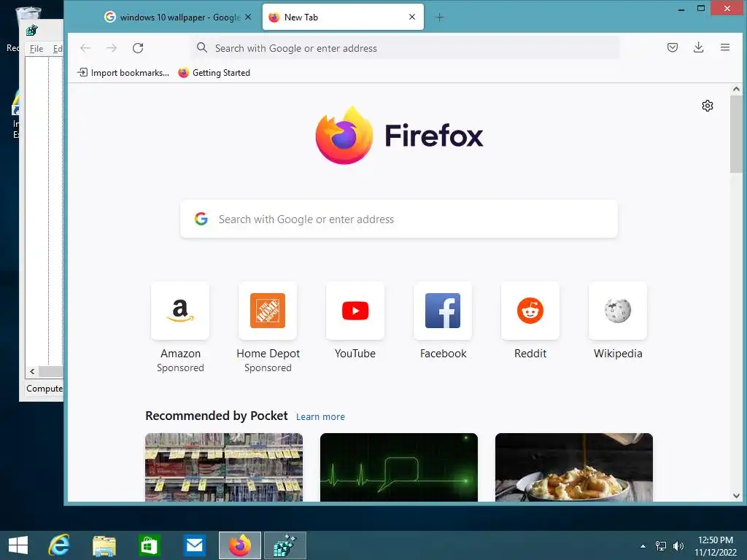Switch to the Registry Editor taskbar button

pyautogui.click(x=285, y=545)
